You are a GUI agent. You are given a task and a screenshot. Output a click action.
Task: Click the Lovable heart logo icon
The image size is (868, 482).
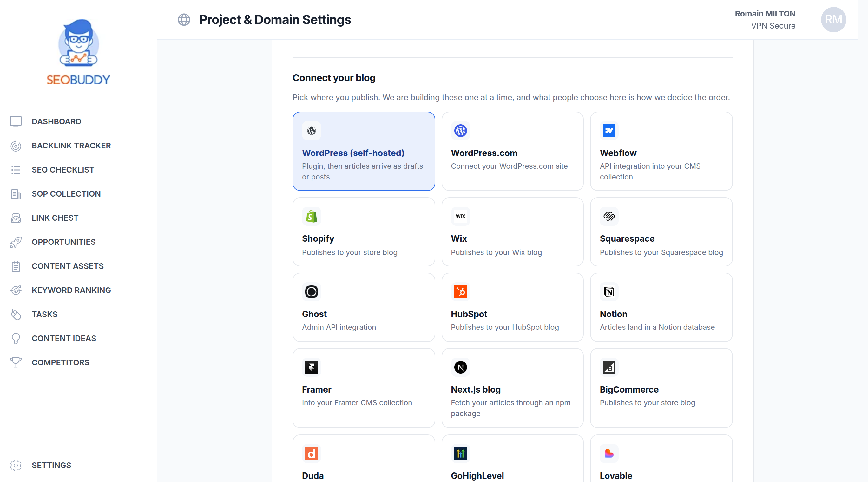click(x=609, y=453)
